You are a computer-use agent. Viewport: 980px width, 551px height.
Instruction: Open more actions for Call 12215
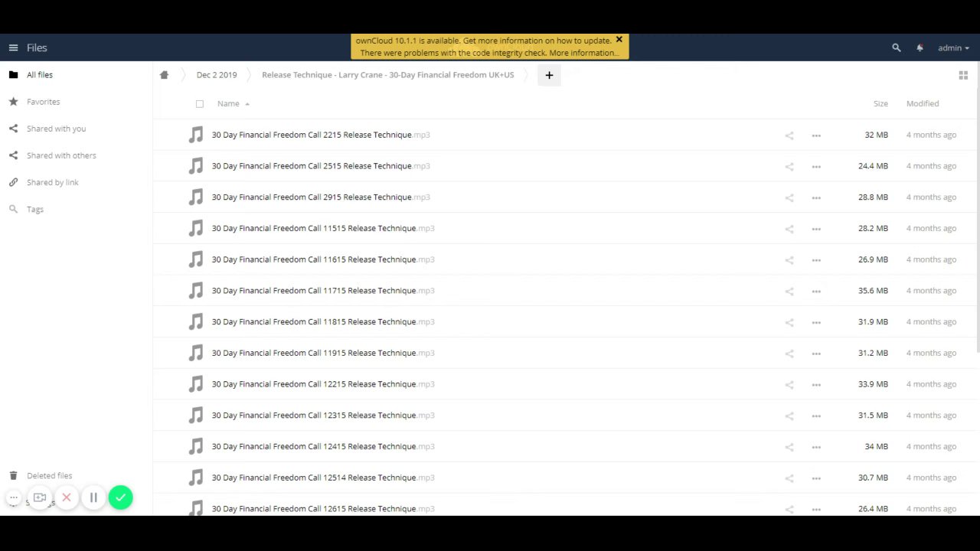816,384
